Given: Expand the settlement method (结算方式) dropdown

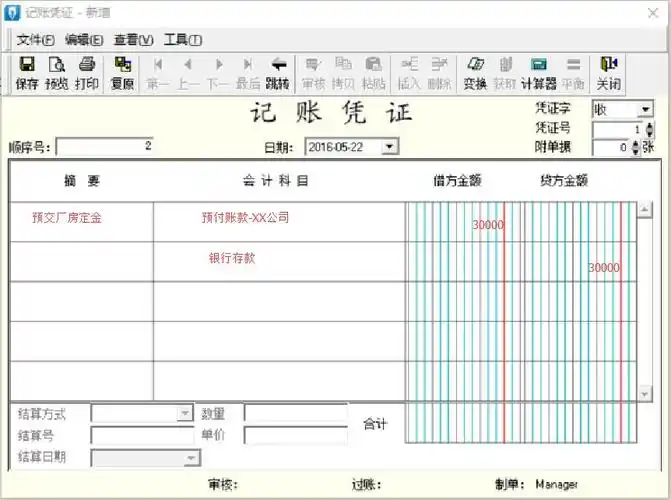Looking at the screenshot, I should click(x=185, y=414).
